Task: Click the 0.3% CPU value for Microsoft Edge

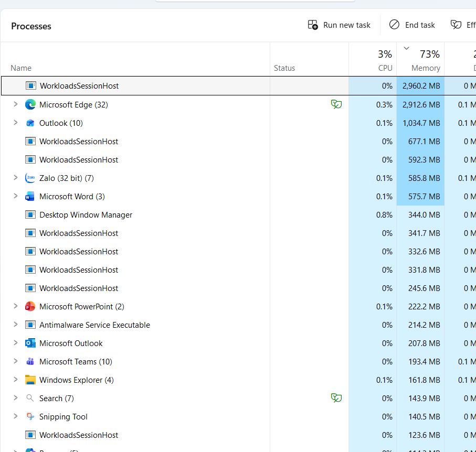Action: [384, 105]
